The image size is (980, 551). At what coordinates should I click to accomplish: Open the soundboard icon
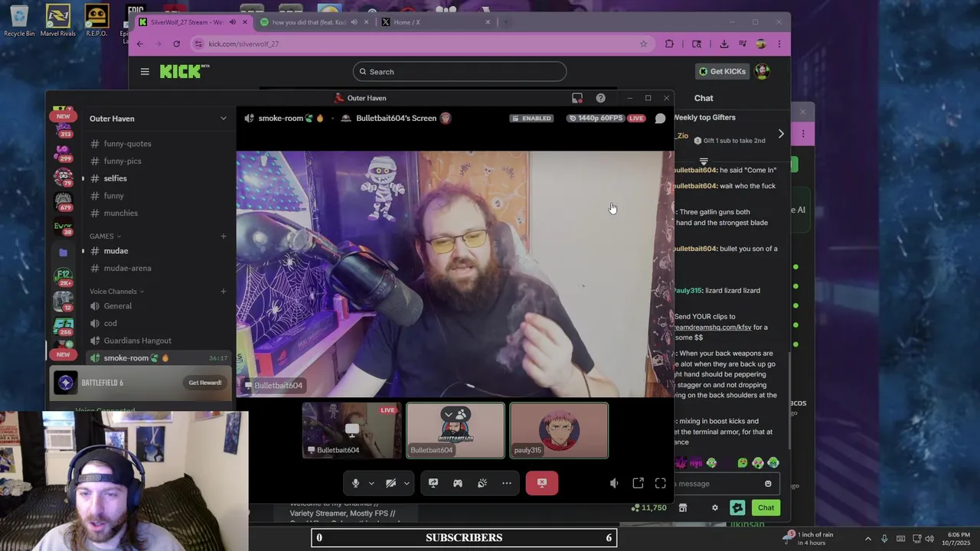click(x=482, y=483)
